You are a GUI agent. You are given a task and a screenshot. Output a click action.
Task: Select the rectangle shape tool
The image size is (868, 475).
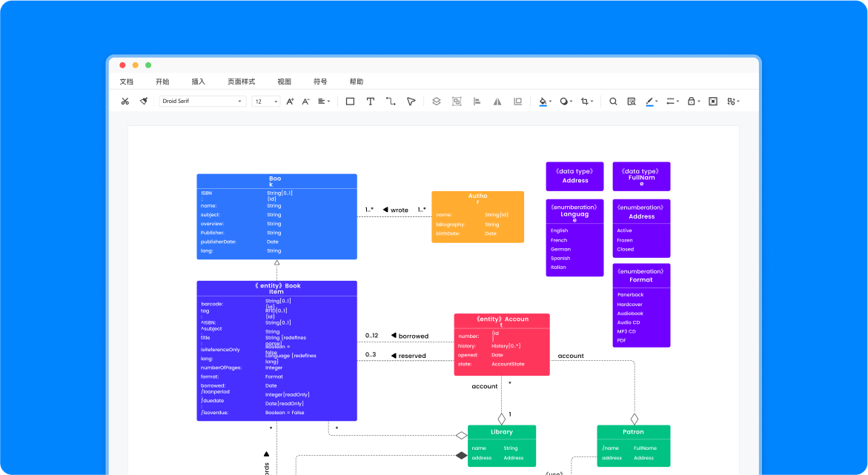[x=350, y=102]
